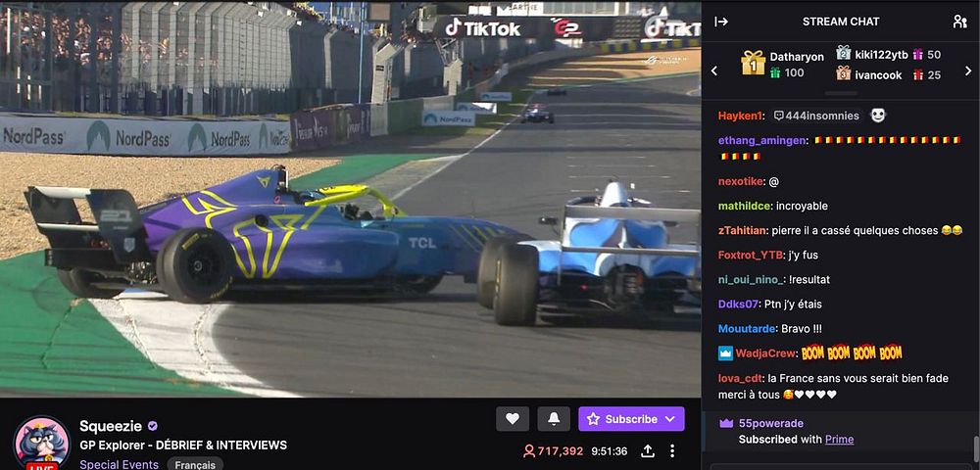The image size is (980, 470).
Task: Expand the Subscribe button dropdown
Action: click(x=670, y=419)
